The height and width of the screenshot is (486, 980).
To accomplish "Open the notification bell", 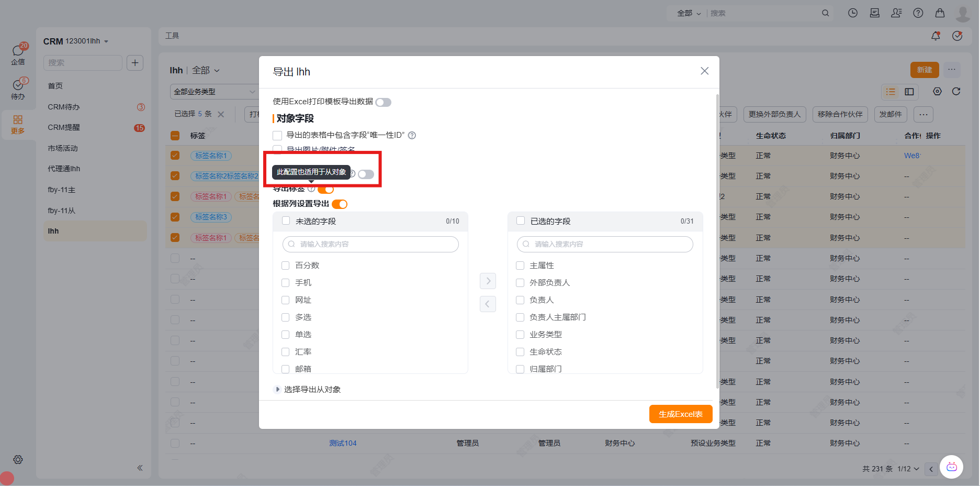I will point(936,36).
